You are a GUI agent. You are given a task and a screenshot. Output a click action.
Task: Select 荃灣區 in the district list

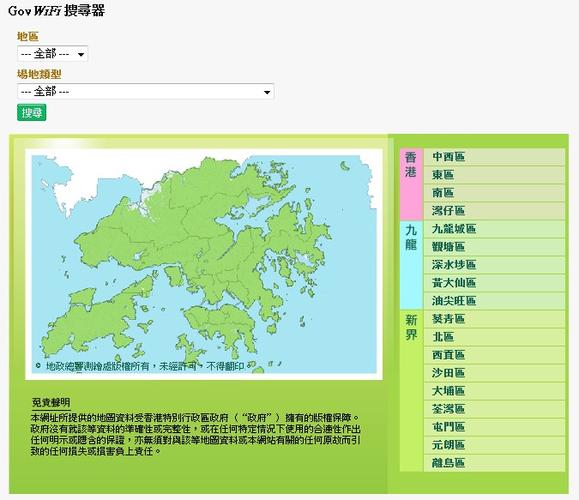coord(494,409)
